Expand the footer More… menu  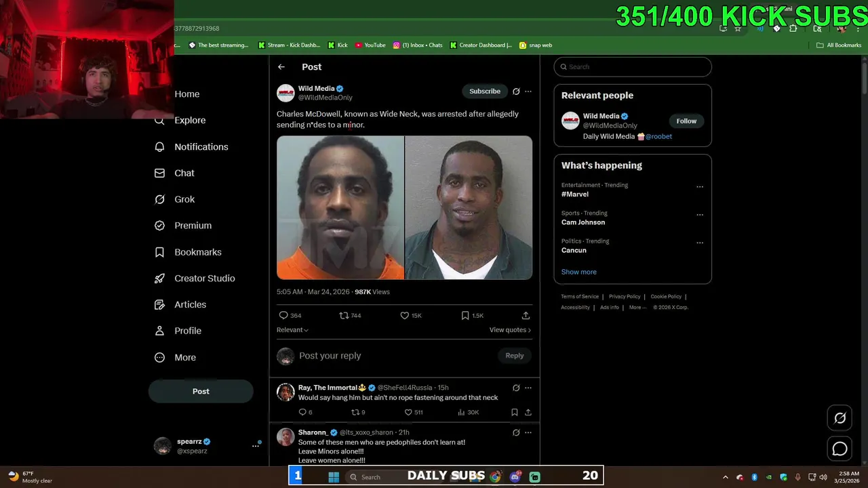pyautogui.click(x=637, y=307)
